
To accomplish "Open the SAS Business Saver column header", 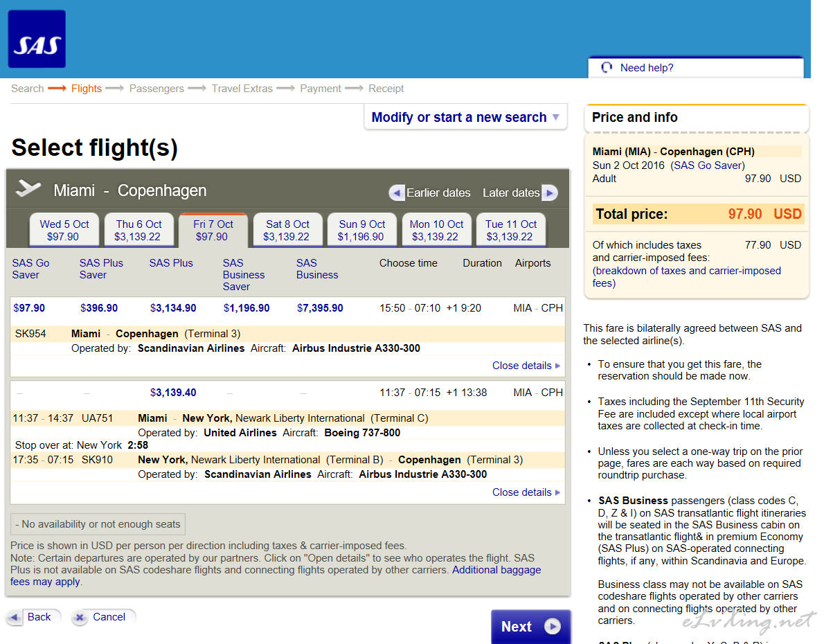I will (x=243, y=274).
